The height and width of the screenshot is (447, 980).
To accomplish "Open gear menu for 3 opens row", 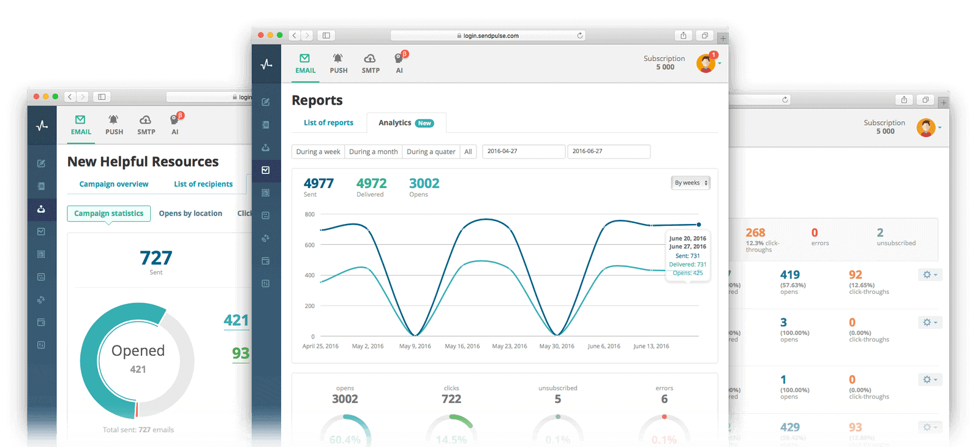I will pyautogui.click(x=930, y=323).
